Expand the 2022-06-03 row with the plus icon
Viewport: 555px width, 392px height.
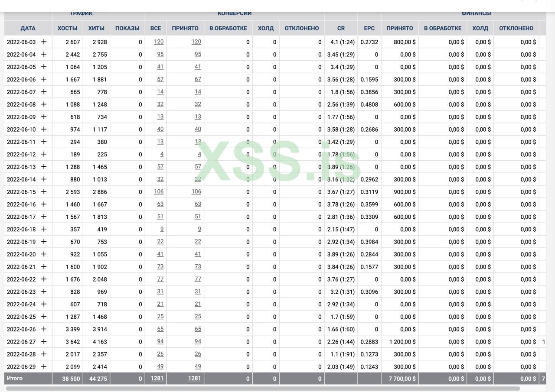(x=44, y=42)
